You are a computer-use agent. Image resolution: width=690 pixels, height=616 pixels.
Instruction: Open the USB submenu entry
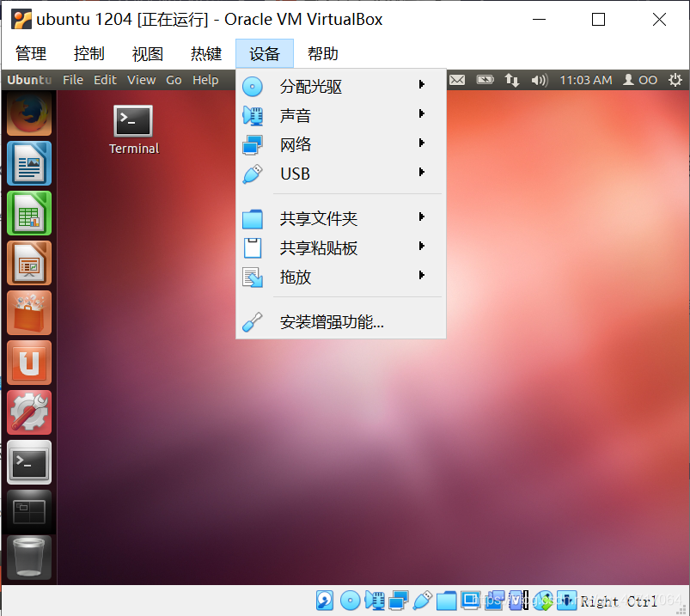(x=341, y=174)
